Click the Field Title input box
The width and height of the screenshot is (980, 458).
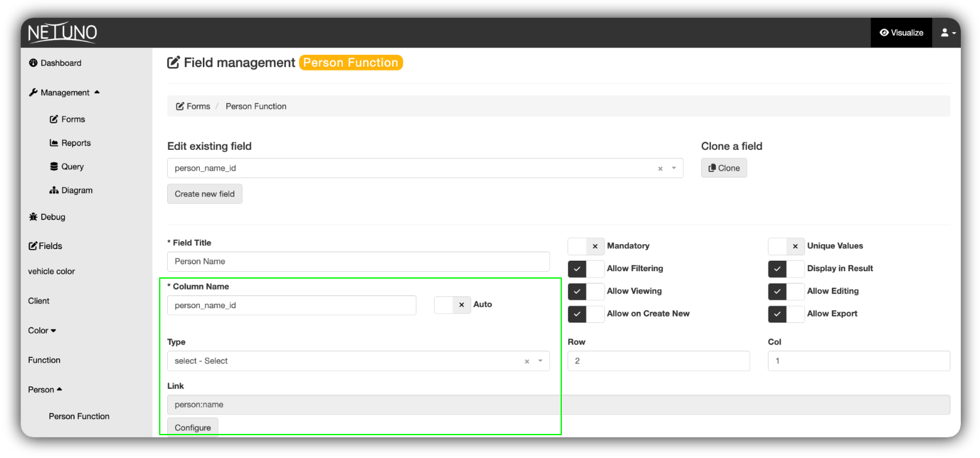pos(358,261)
